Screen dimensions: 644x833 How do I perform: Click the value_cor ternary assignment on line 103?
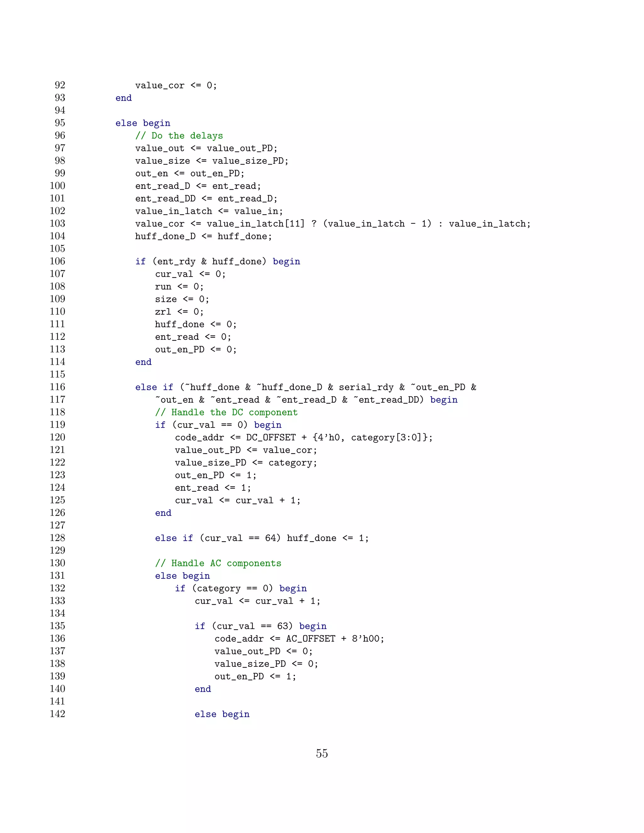(x=333, y=224)
